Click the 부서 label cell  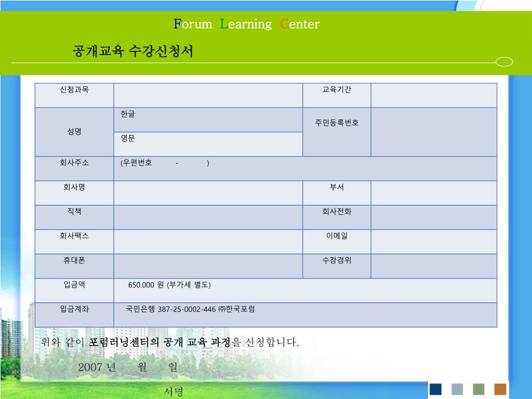[x=337, y=193]
